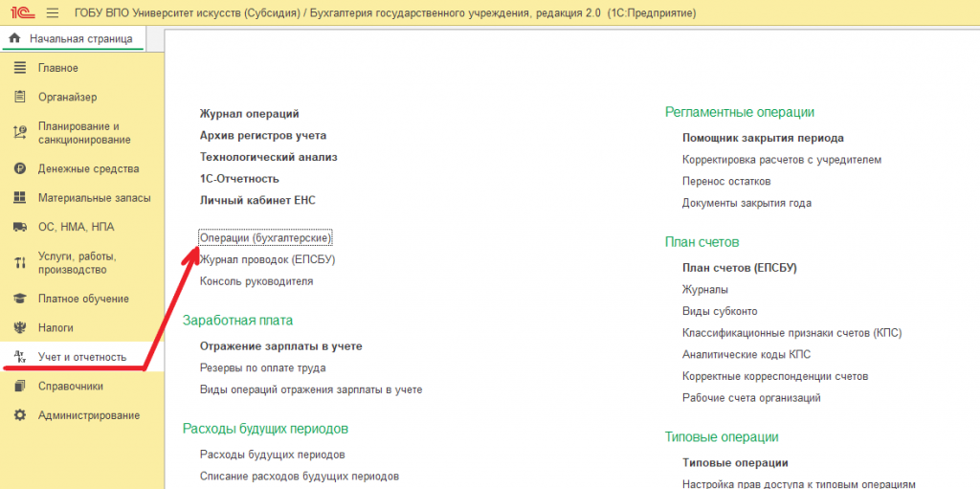Click the Администрирование gear icon
The image size is (980, 489).
[x=20, y=415]
